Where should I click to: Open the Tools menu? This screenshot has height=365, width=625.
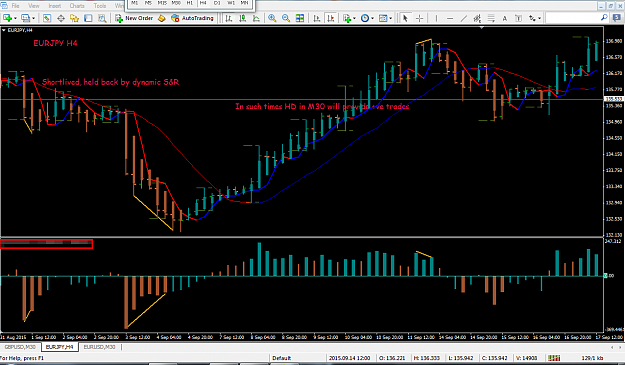[x=100, y=6]
